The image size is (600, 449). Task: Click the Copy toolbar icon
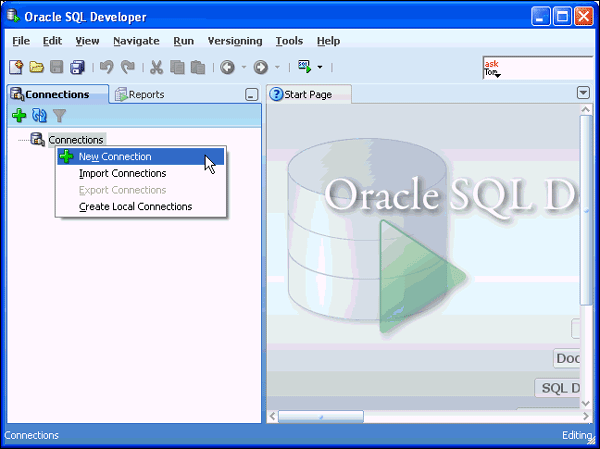177,67
